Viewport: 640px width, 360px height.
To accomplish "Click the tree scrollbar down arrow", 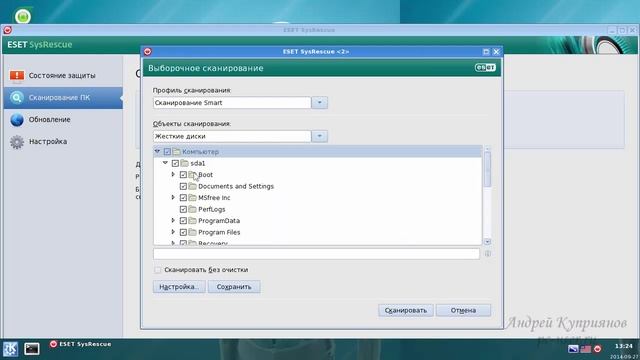I will (487, 242).
